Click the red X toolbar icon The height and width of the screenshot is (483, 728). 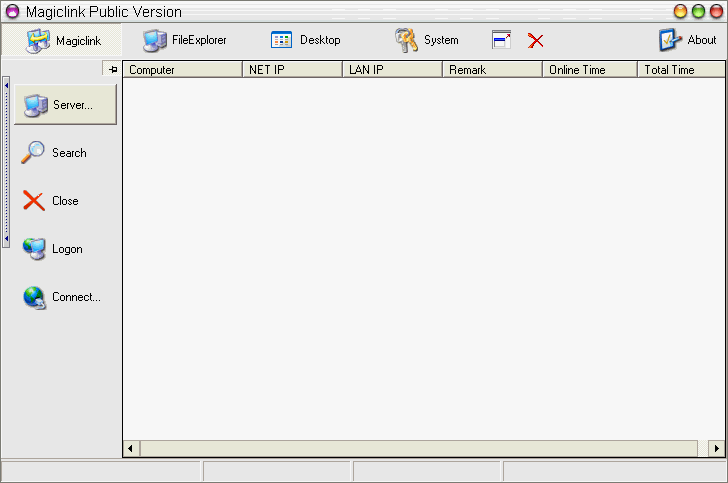point(536,40)
